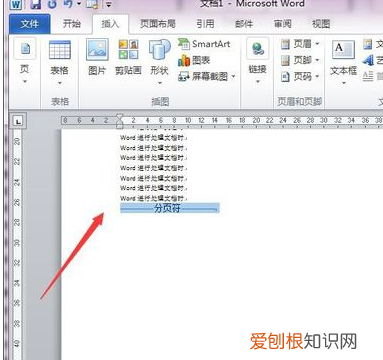Select the 插入 tab
Image resolution: width=383 pixels, height=360 pixels.
110,24
